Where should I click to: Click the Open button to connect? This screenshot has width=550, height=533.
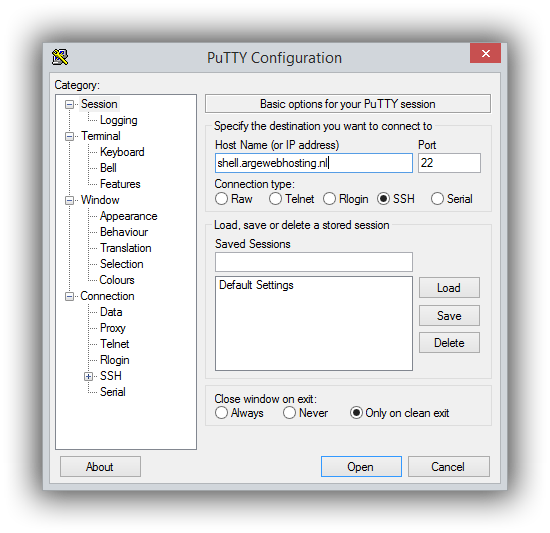pyautogui.click(x=361, y=467)
